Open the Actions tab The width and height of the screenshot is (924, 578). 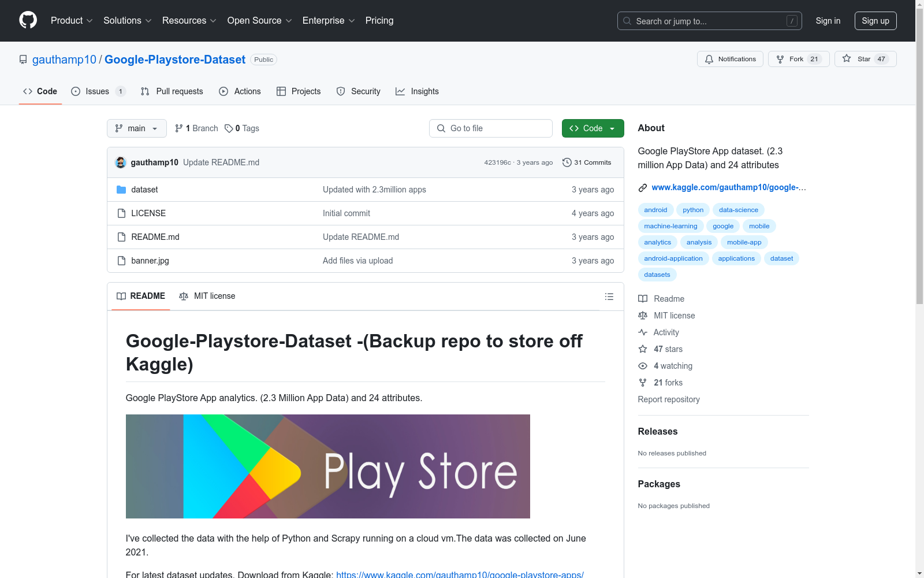tap(240, 91)
